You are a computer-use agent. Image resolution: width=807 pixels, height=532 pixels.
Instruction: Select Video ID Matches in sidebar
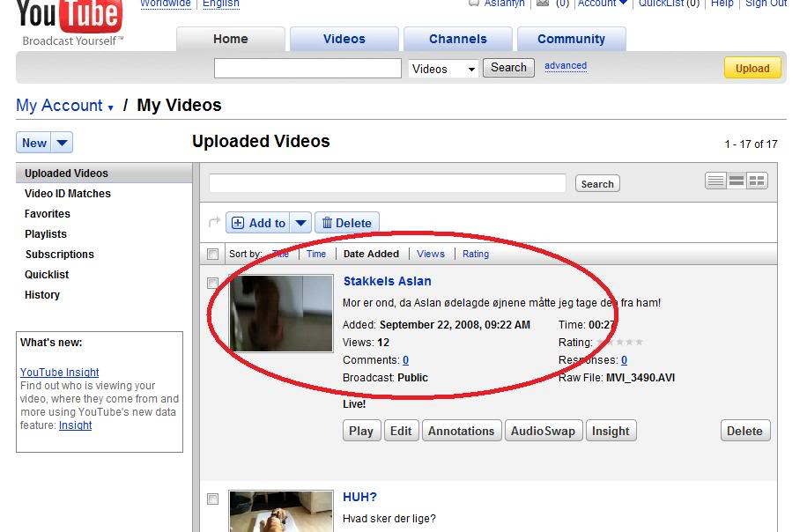pos(68,194)
